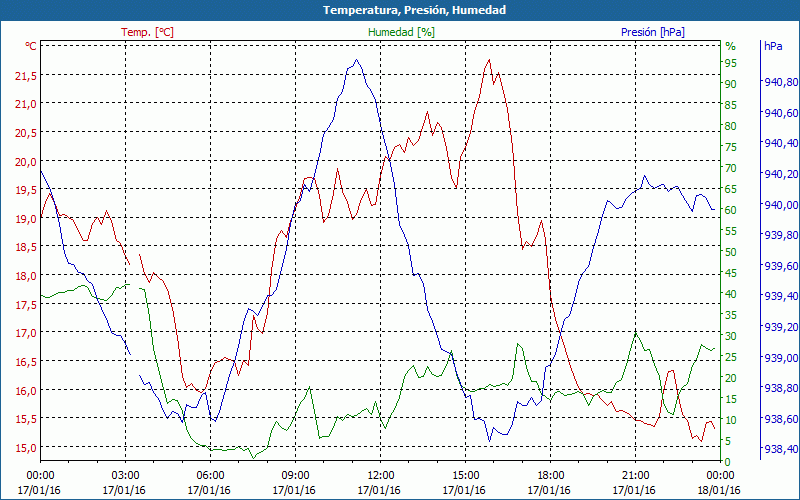Choose humidity axis value 25

(731, 357)
